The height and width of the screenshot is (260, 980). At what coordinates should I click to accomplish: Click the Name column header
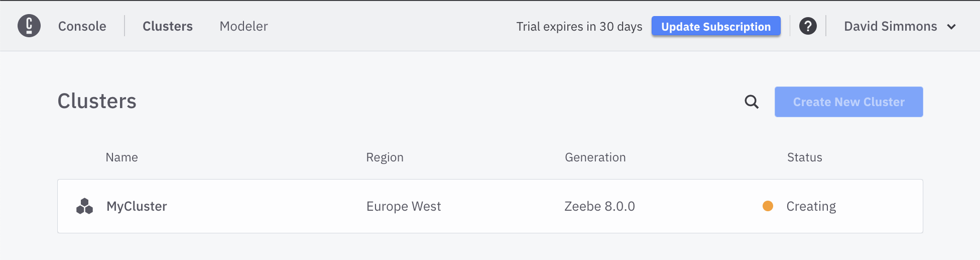pyautogui.click(x=121, y=157)
